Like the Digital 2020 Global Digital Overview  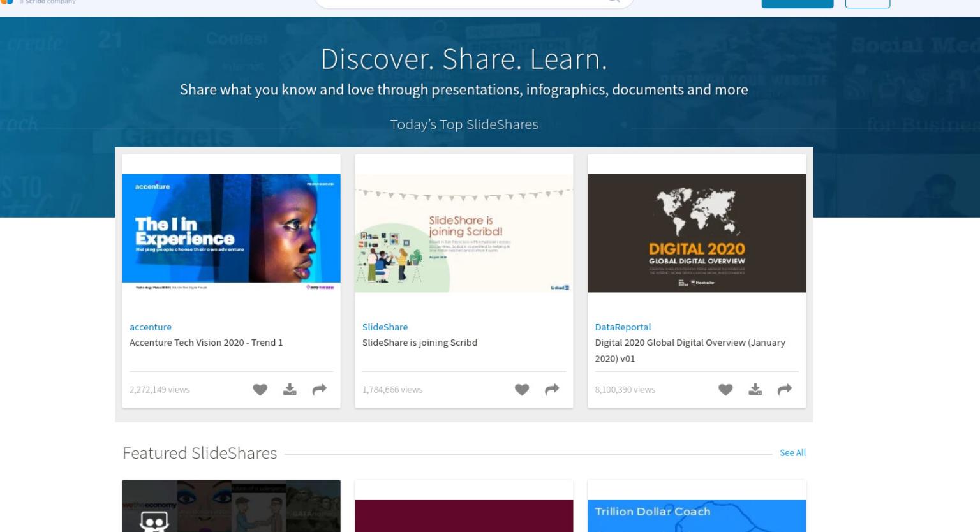[x=725, y=390]
